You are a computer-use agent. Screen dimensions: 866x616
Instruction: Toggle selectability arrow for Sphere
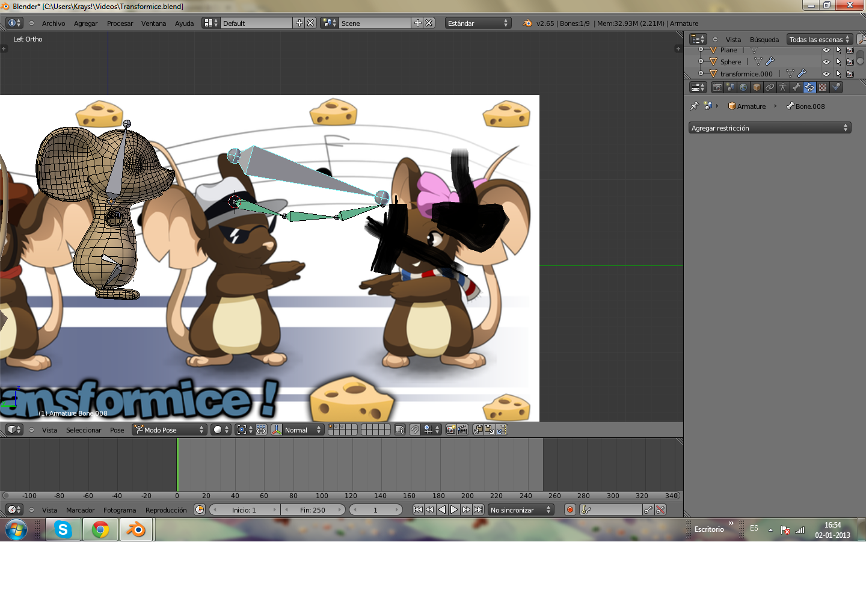[x=838, y=61]
